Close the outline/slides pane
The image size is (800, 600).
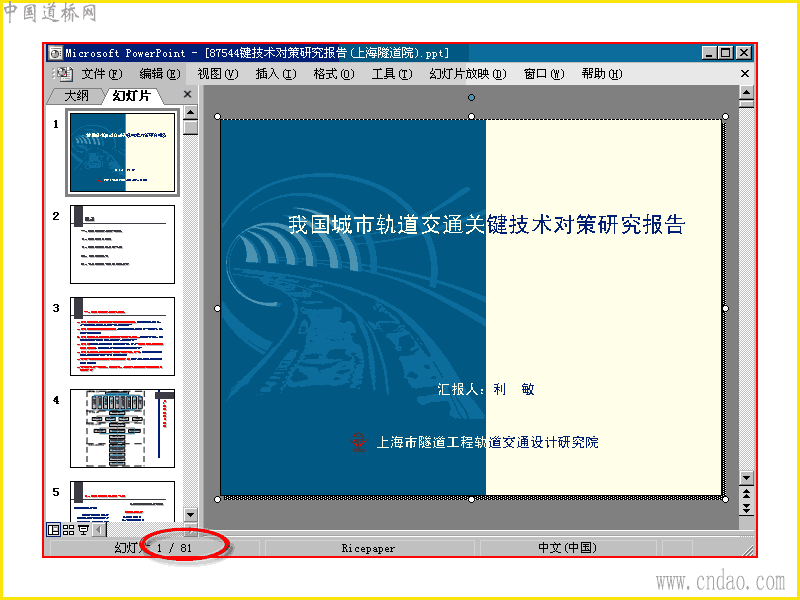pyautogui.click(x=187, y=94)
